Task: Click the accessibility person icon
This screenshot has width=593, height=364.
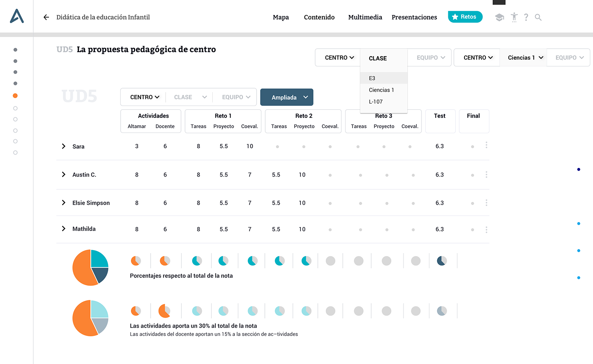Action: pos(514,17)
